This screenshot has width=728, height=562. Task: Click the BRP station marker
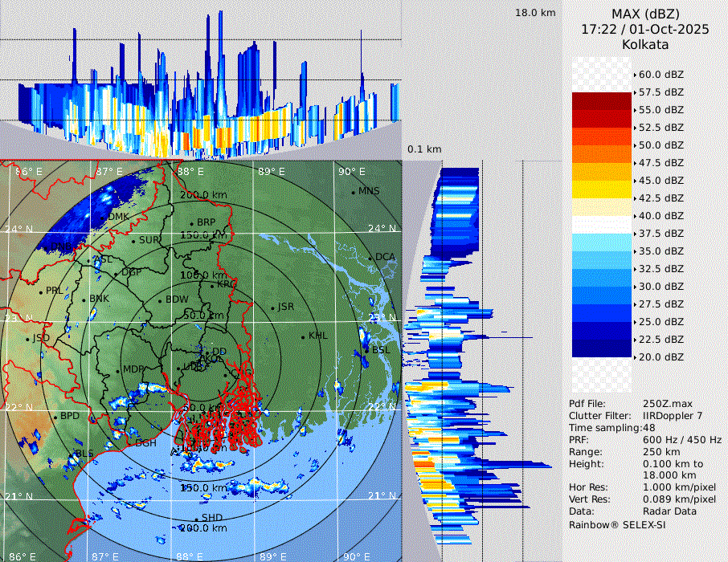[191, 223]
